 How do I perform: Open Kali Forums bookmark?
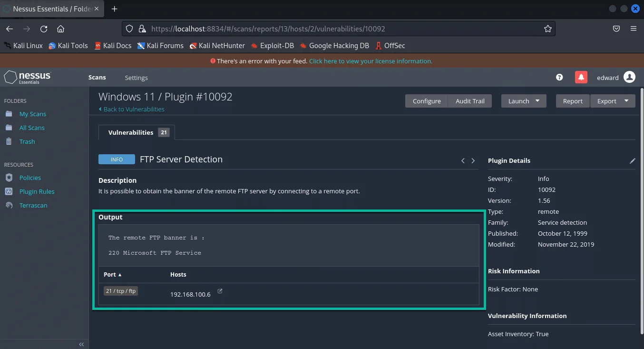[160, 46]
